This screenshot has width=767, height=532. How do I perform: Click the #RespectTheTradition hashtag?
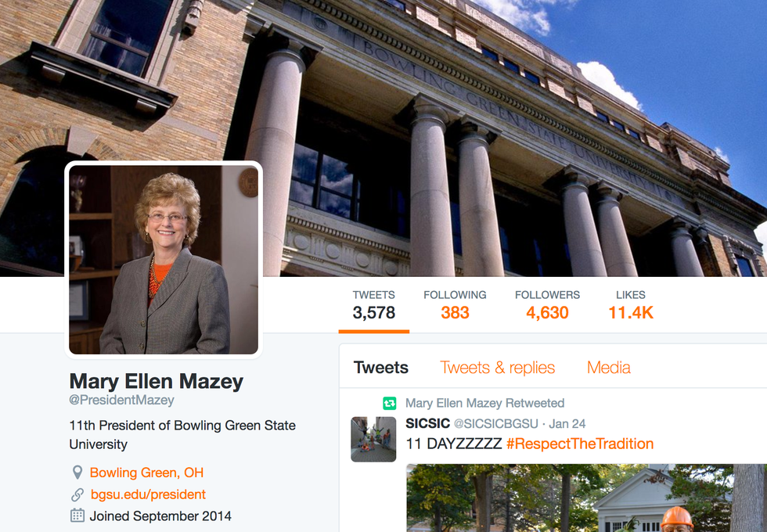point(580,444)
